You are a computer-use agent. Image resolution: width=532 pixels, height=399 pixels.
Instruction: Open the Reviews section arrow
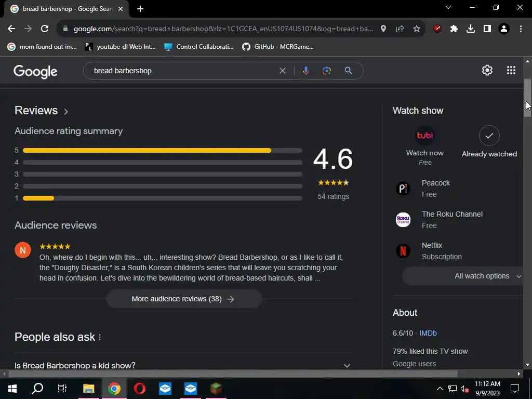coord(66,111)
